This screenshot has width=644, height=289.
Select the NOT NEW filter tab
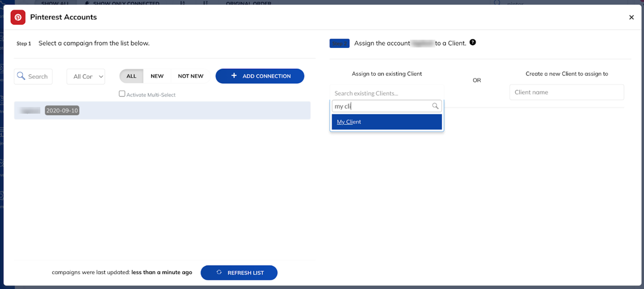point(190,76)
